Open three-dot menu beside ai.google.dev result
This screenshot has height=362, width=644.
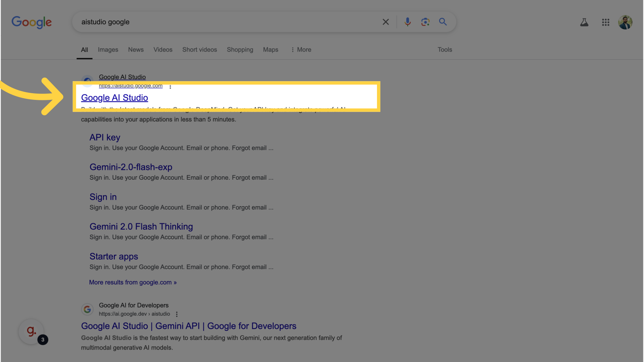tap(177, 314)
